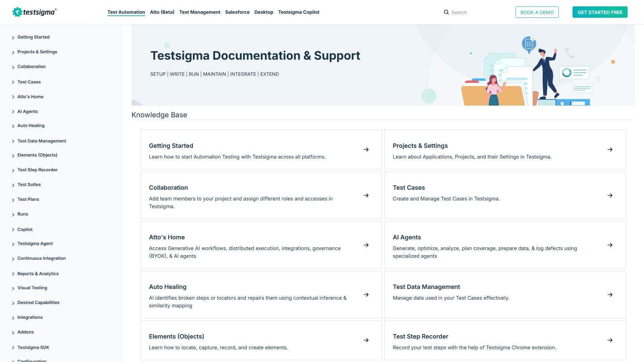
Task: Open the Test Automation nav tab
Action: 126,12
